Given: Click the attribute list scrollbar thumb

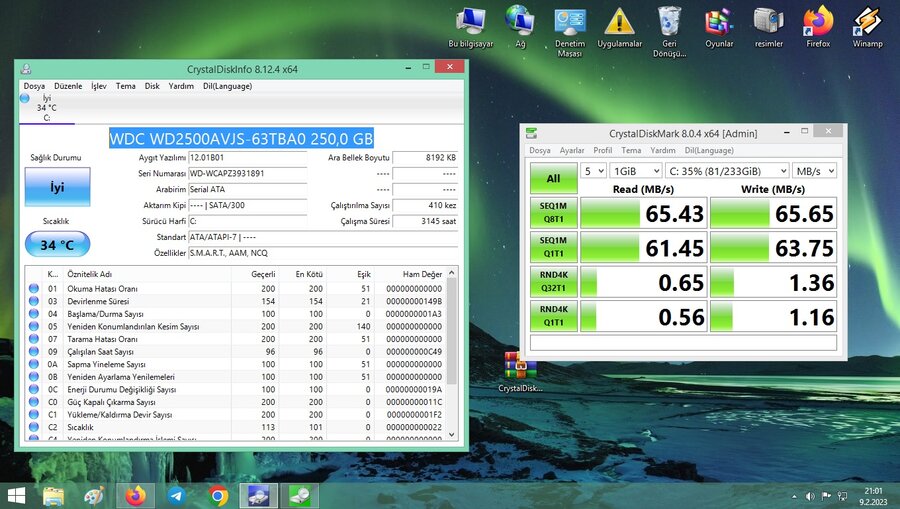Looking at the screenshot, I should tap(452, 332).
